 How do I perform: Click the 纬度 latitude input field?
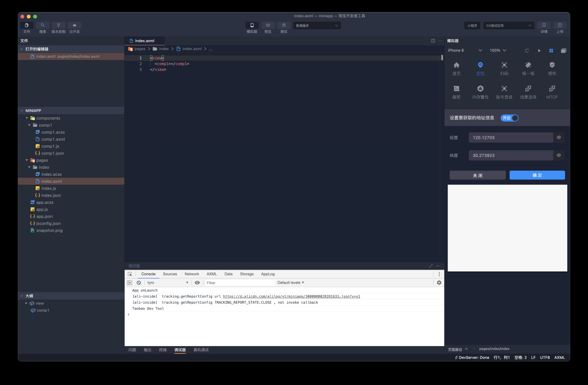coord(511,155)
